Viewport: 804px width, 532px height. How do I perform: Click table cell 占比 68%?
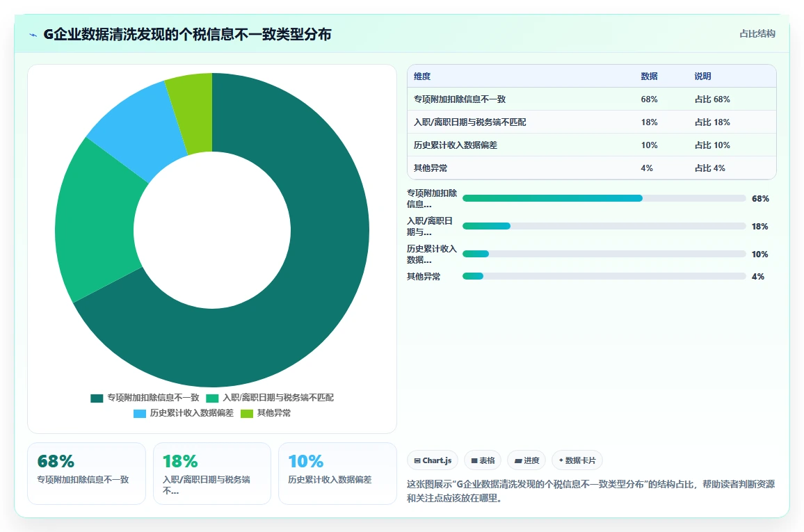pos(712,99)
